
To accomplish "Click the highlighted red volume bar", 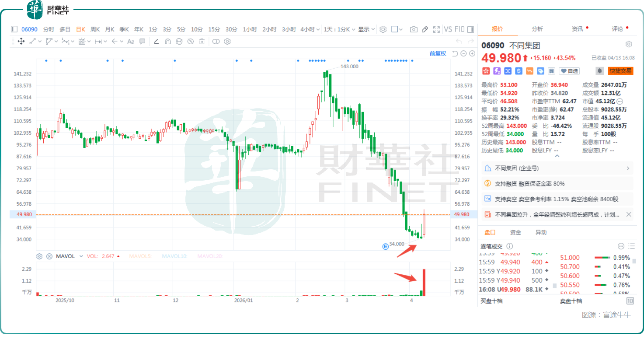I will (424, 282).
